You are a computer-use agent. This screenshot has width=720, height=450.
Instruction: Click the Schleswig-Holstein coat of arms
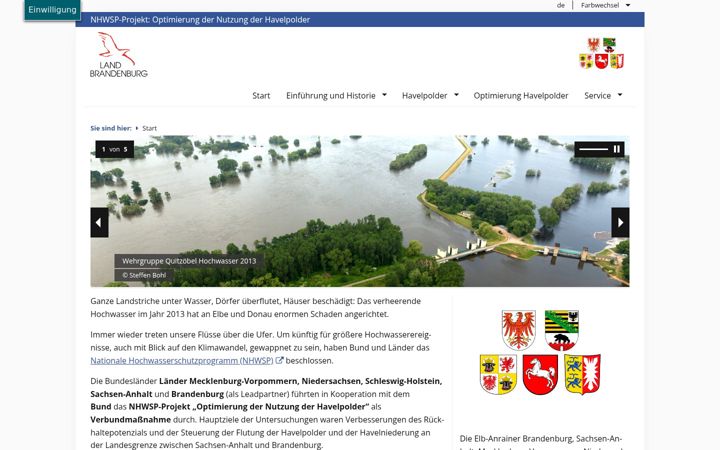pyautogui.click(x=582, y=374)
